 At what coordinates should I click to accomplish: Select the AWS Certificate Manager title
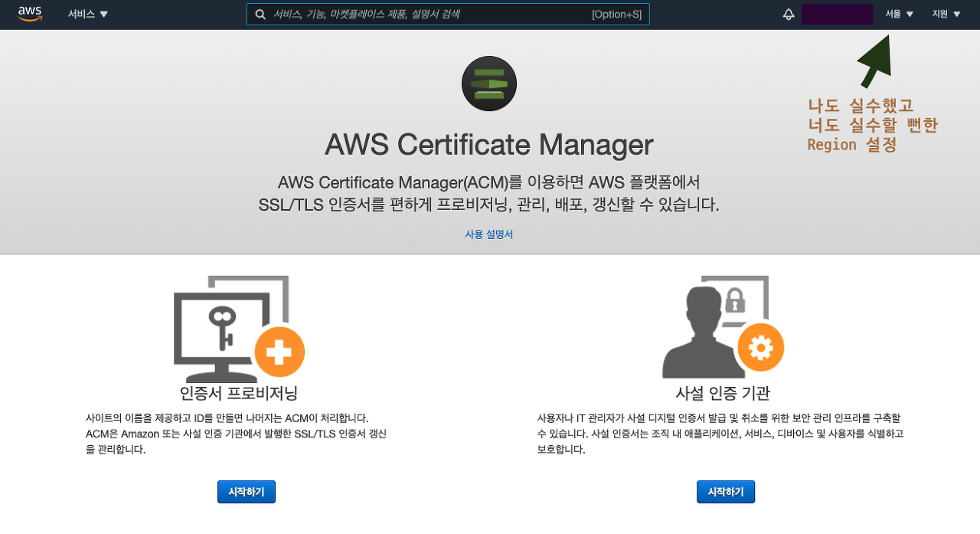point(489,145)
